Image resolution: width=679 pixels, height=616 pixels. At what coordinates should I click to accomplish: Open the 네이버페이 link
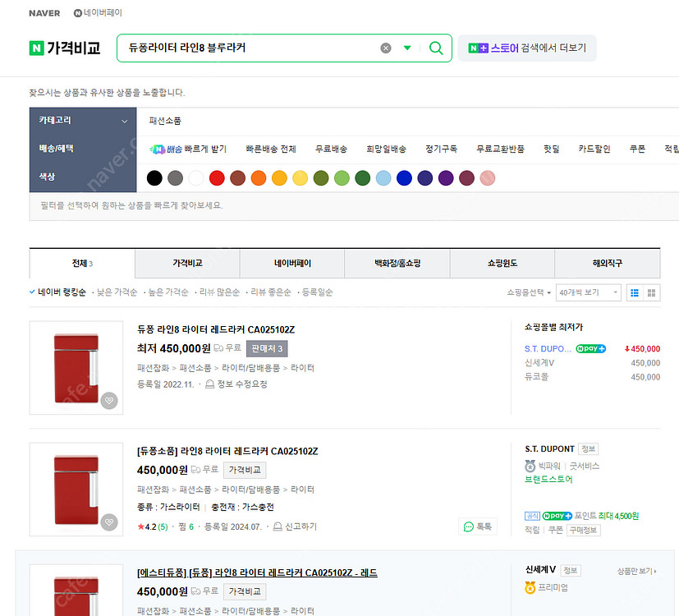pos(98,13)
